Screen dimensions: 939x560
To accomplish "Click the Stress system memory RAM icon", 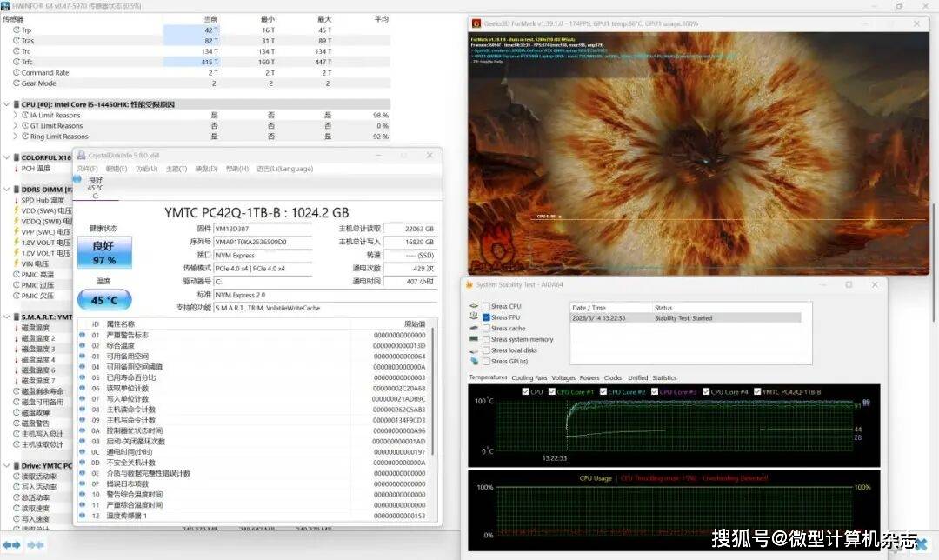I will (x=474, y=339).
